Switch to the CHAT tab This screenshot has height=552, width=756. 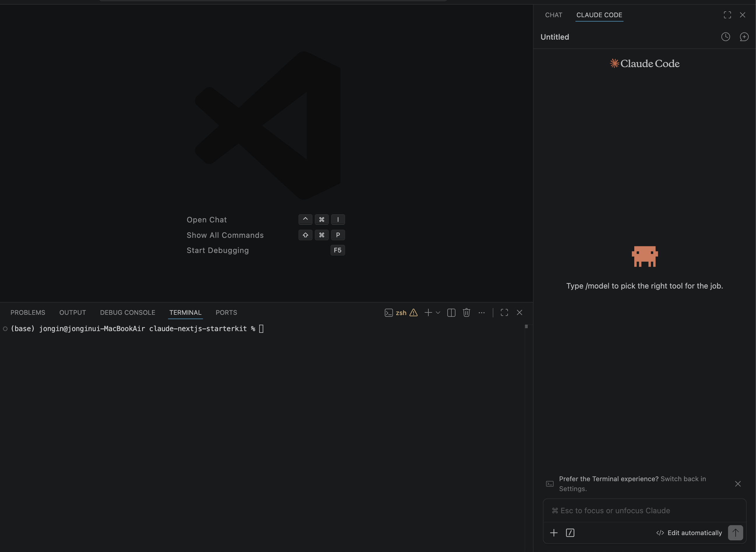(x=553, y=15)
